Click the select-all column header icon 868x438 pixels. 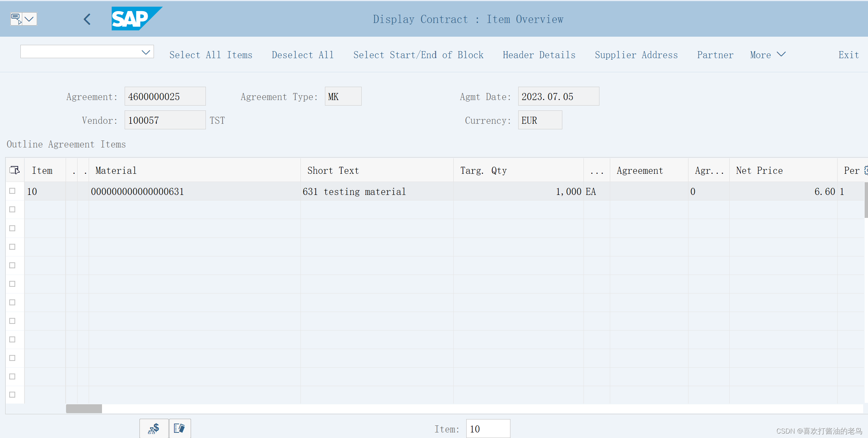click(14, 170)
